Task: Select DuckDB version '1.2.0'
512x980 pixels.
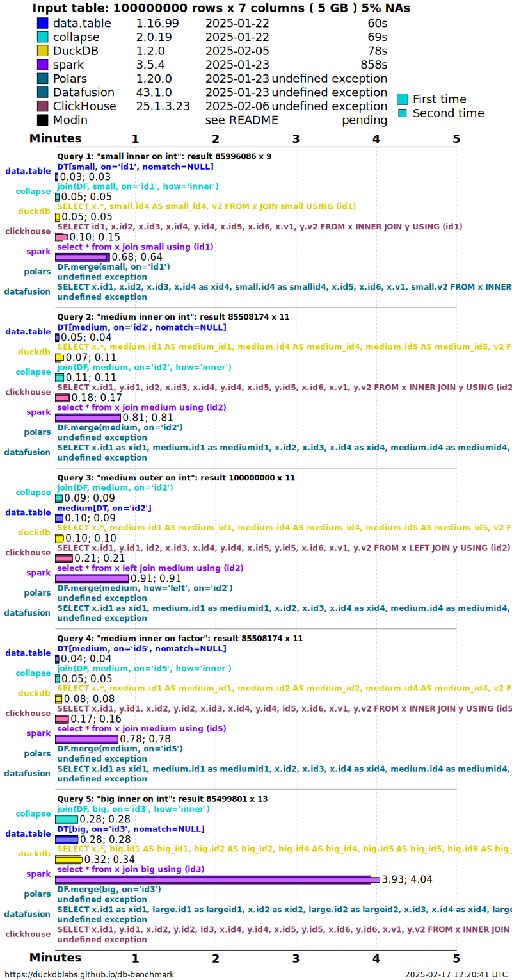Action: [x=150, y=51]
